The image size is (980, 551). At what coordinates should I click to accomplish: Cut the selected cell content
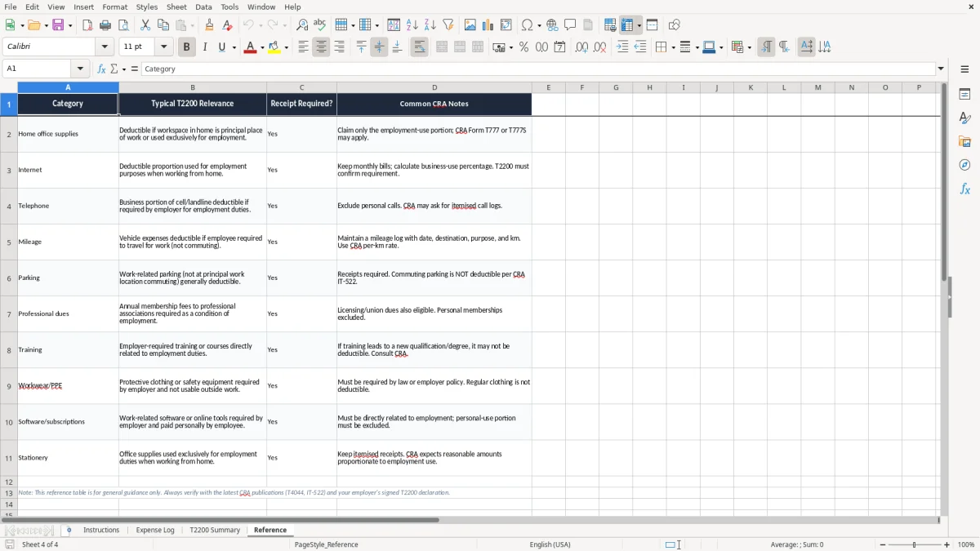145,25
